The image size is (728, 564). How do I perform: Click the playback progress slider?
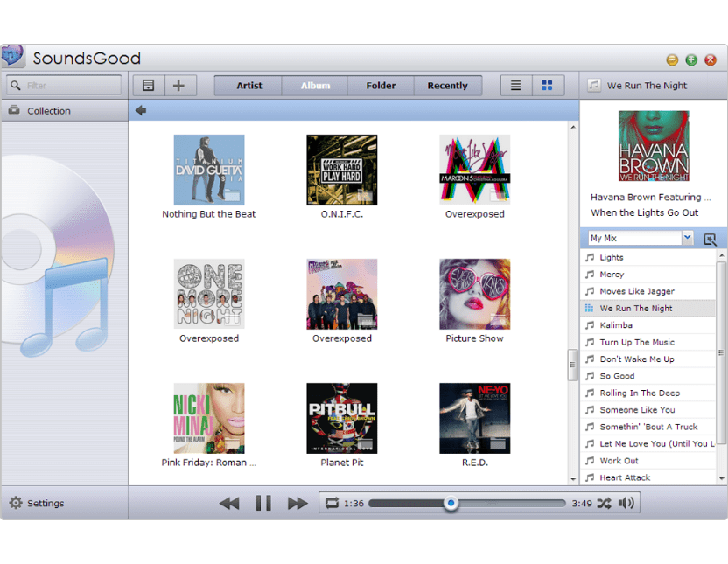[x=466, y=503]
